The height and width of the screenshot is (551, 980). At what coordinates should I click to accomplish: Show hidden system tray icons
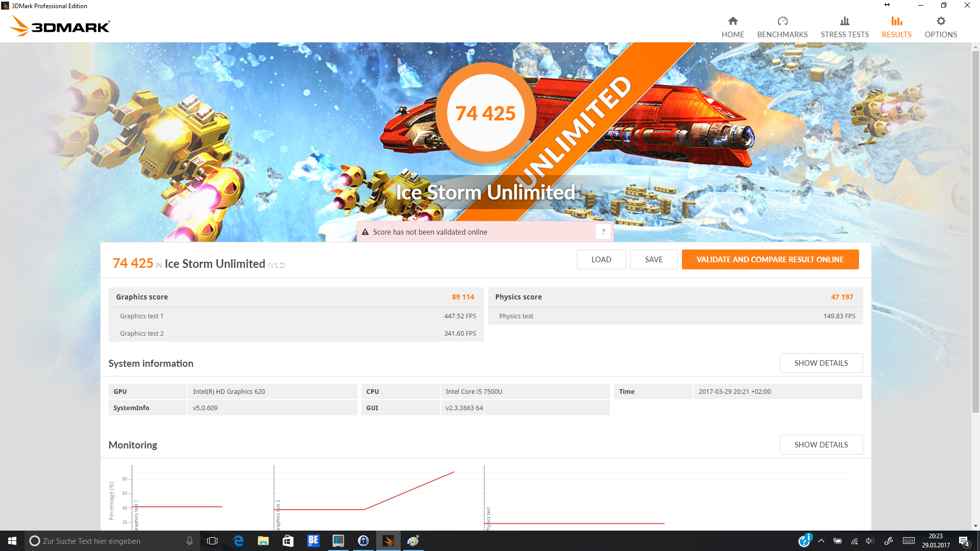(x=821, y=541)
